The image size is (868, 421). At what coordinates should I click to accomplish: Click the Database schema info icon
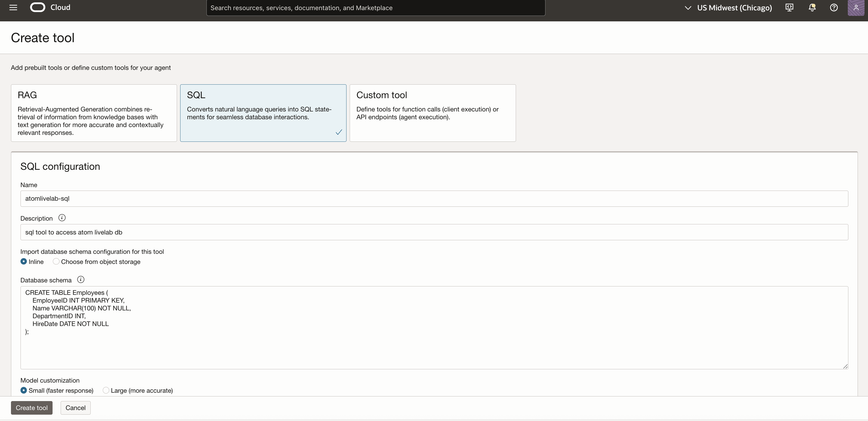[81, 280]
